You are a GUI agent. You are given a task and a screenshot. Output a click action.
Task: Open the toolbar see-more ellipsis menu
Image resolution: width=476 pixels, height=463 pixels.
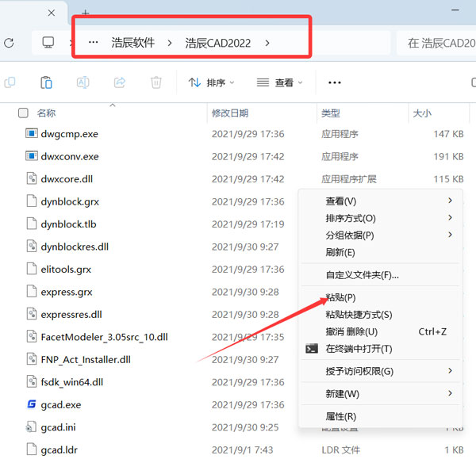coord(335,82)
